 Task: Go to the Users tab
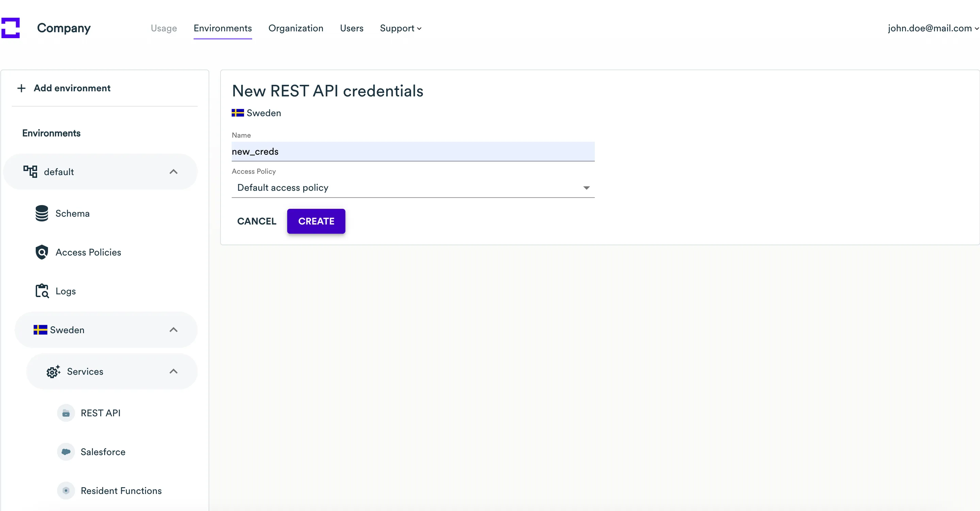pos(352,28)
